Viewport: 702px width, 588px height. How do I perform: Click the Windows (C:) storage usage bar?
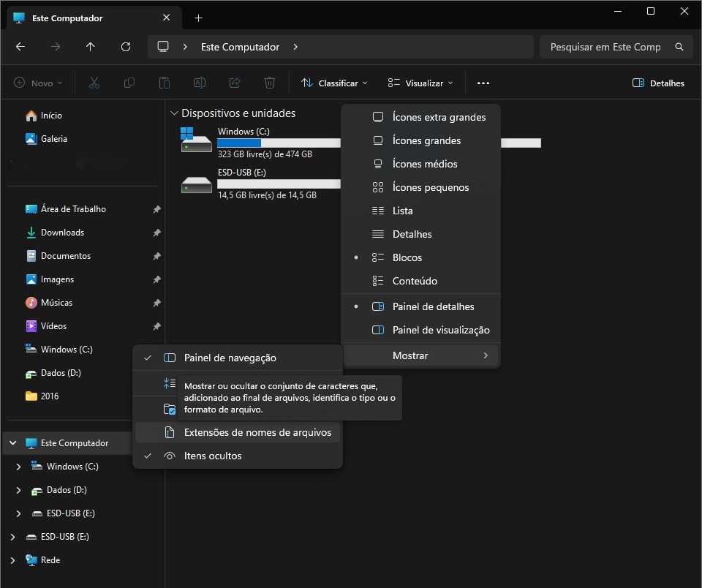279,143
